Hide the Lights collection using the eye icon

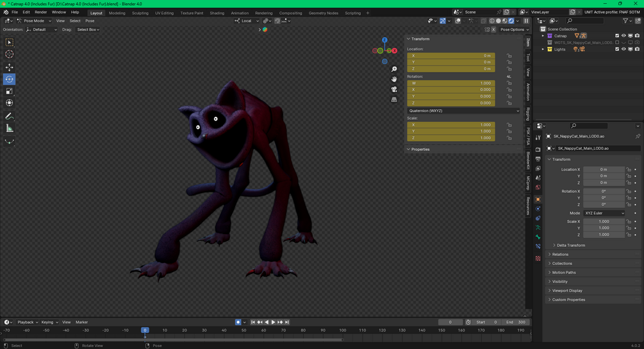tap(623, 49)
